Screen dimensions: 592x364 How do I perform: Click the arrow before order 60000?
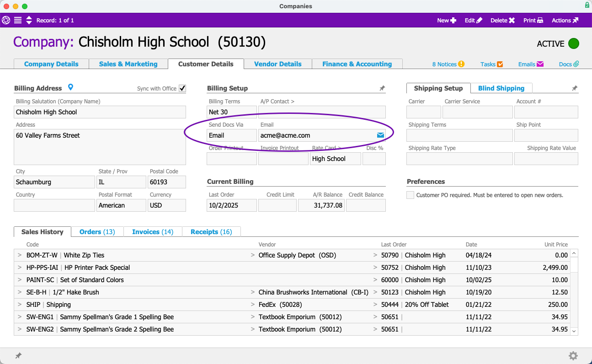tap(375, 280)
